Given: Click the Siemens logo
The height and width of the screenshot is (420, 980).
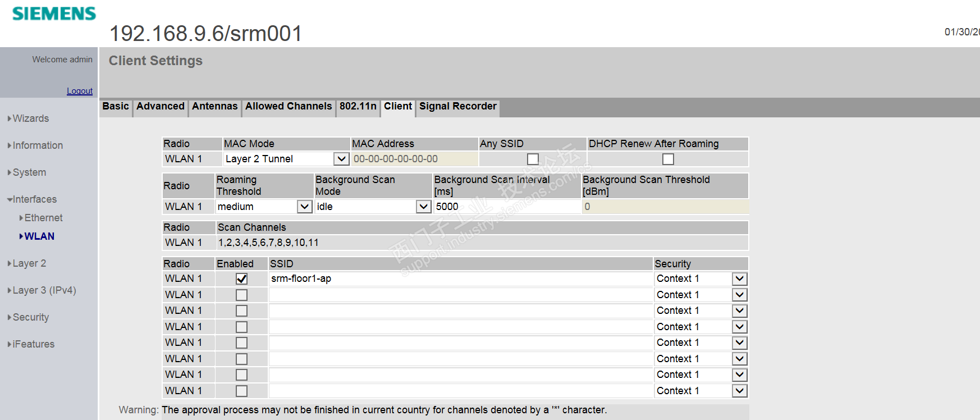Looking at the screenshot, I should click(x=54, y=13).
